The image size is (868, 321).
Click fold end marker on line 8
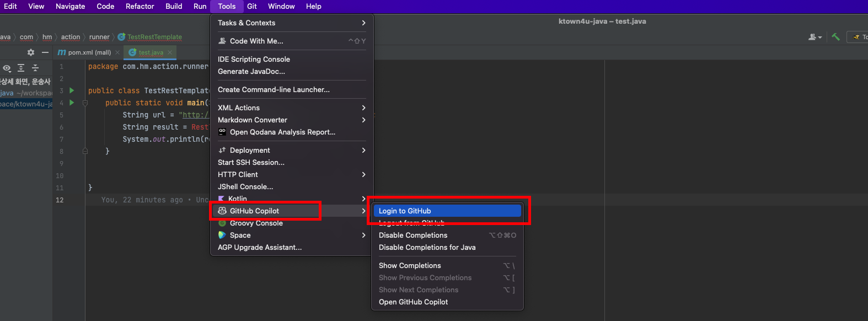[x=85, y=151]
